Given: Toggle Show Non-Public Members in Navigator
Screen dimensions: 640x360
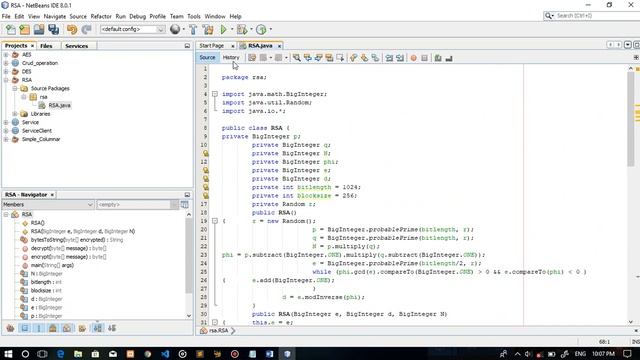Looking at the screenshot, I should click(53, 328).
